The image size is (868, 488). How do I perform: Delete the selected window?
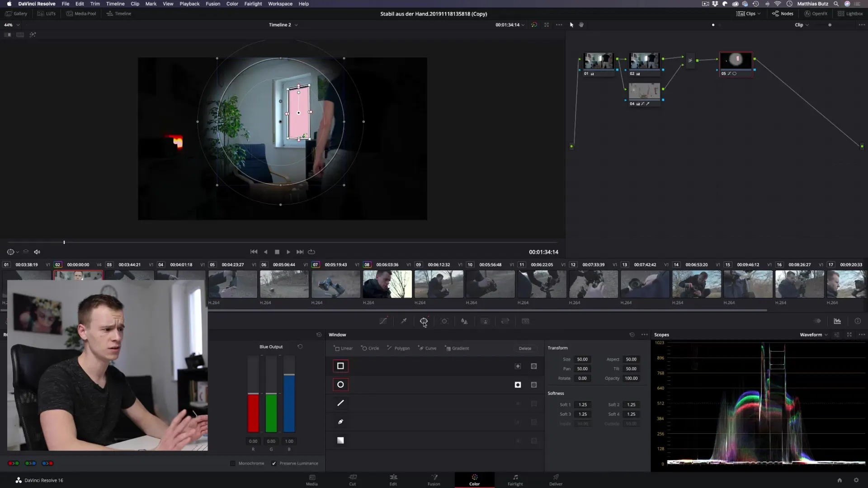click(x=525, y=348)
